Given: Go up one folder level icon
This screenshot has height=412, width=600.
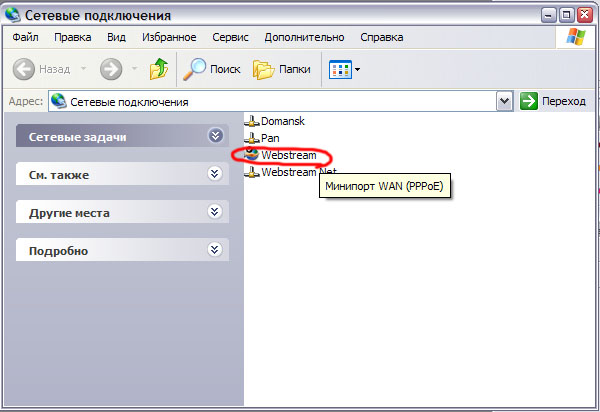Looking at the screenshot, I should click(159, 69).
